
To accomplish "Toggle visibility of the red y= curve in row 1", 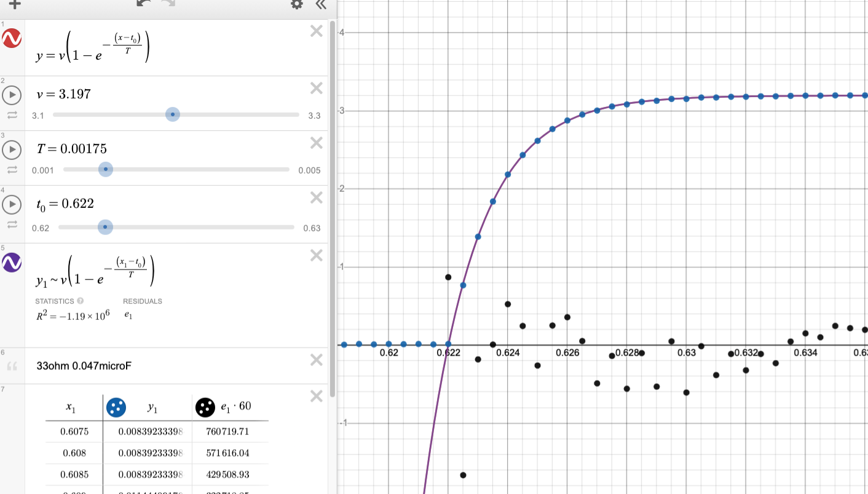I will click(12, 38).
